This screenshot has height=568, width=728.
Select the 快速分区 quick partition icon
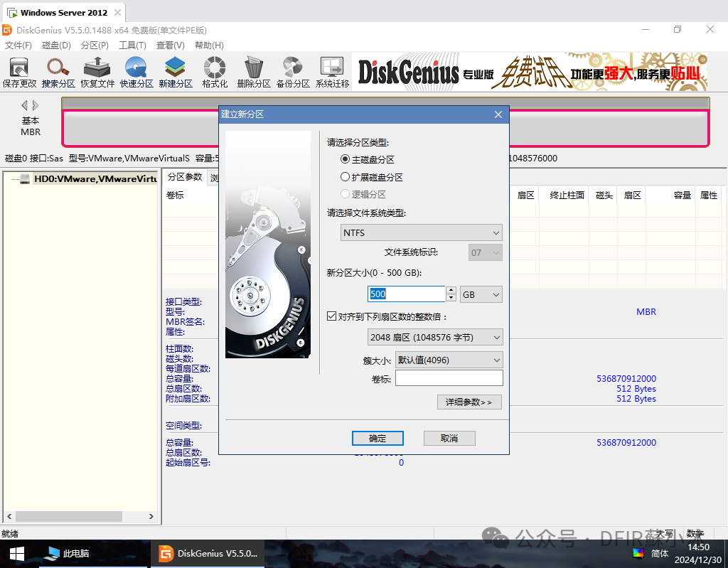point(136,73)
